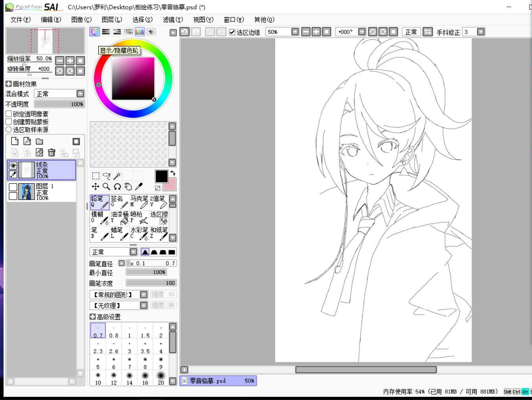Open the 【常规的圆形】 shape dropdown

[119, 294]
